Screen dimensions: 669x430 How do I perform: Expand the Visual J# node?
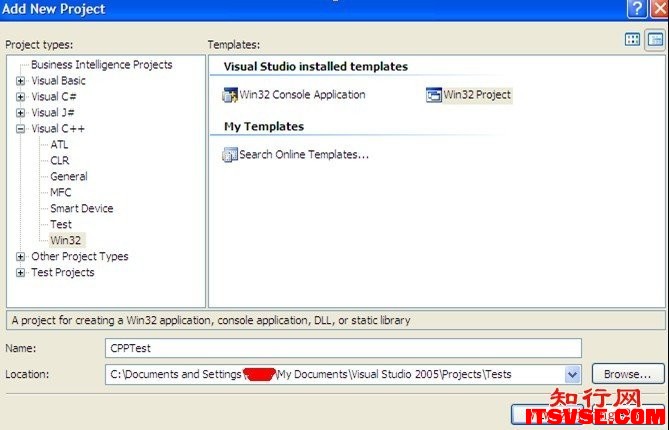[20, 113]
